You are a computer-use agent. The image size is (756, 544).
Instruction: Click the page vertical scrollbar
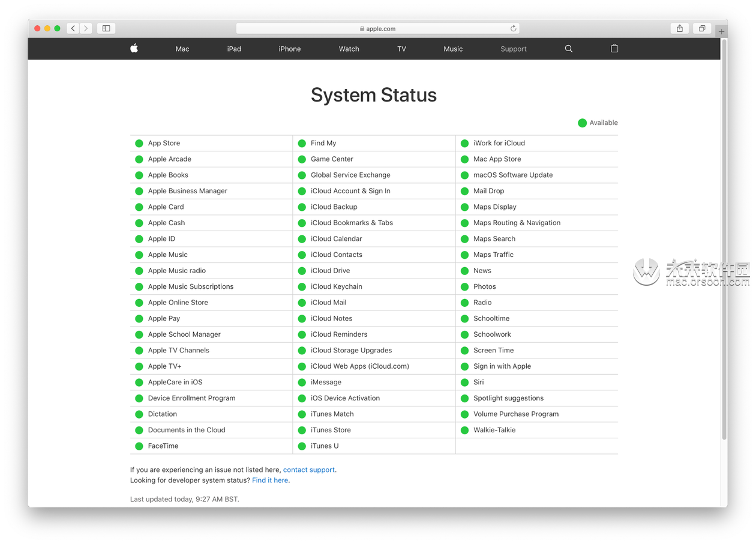(724, 240)
